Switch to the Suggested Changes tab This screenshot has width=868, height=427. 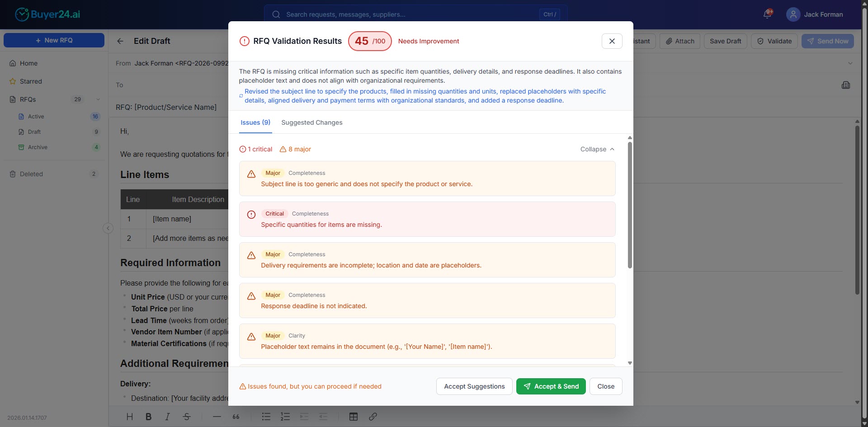312,122
